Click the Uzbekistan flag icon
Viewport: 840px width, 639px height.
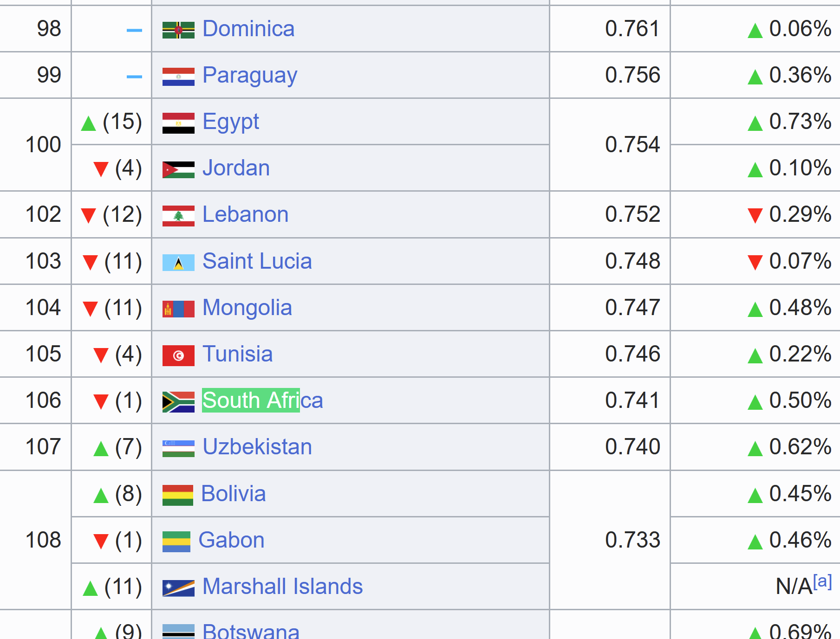pos(178,448)
